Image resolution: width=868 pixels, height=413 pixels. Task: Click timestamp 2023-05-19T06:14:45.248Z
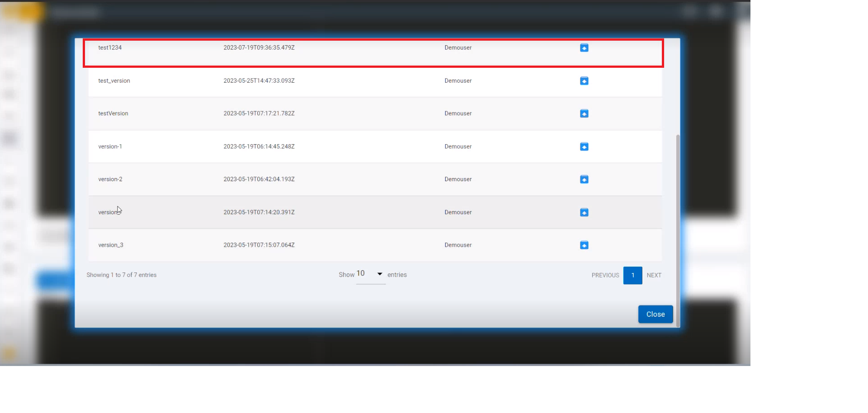(x=259, y=146)
